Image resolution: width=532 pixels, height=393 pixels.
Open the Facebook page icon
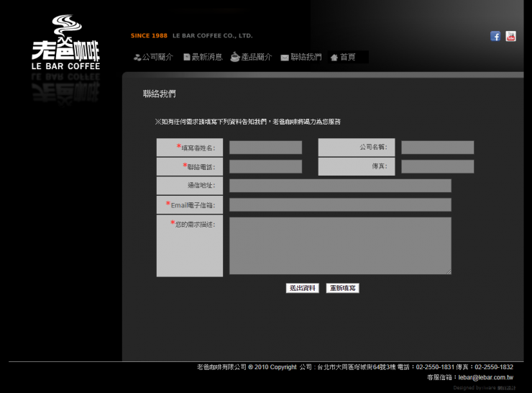click(495, 36)
